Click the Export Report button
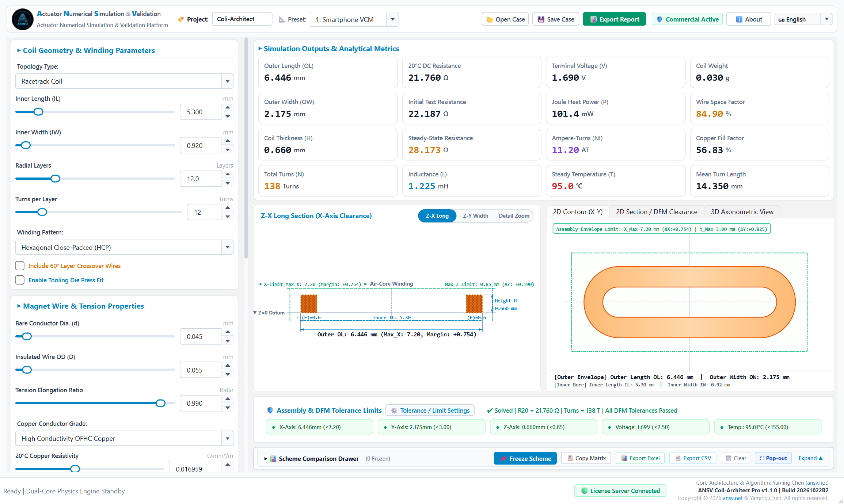Image resolution: width=844 pixels, height=504 pixels. click(614, 19)
